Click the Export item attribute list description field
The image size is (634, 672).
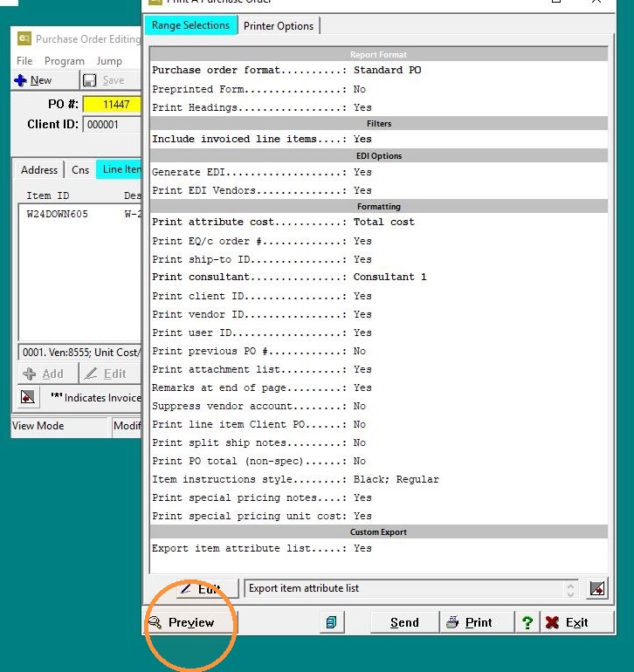coord(410,588)
